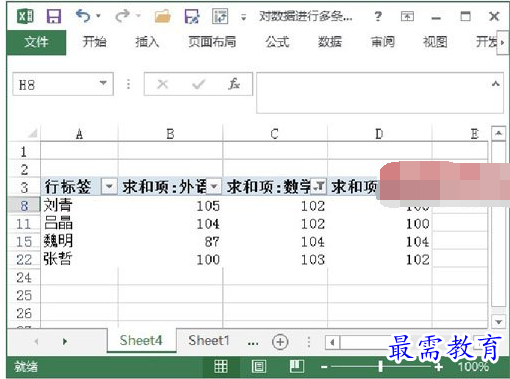Open the undo history dropdown arrow

[98, 16]
